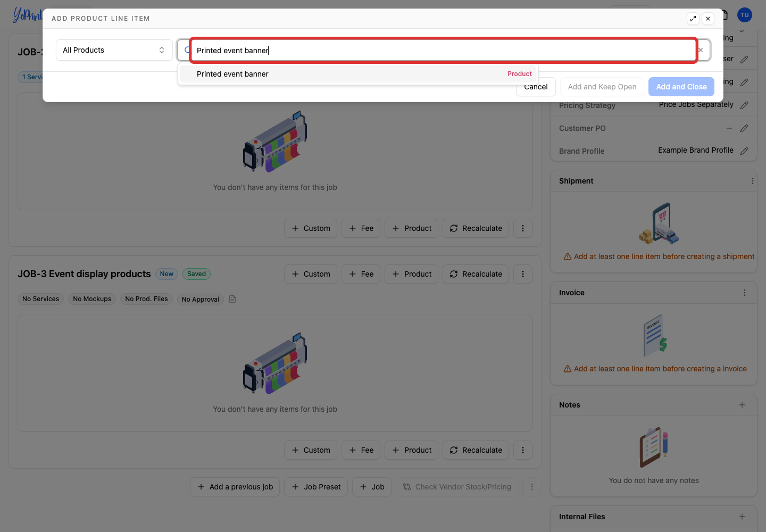The height and width of the screenshot is (532, 766).
Task: Click Job Preset button
Action: pyautogui.click(x=316, y=487)
